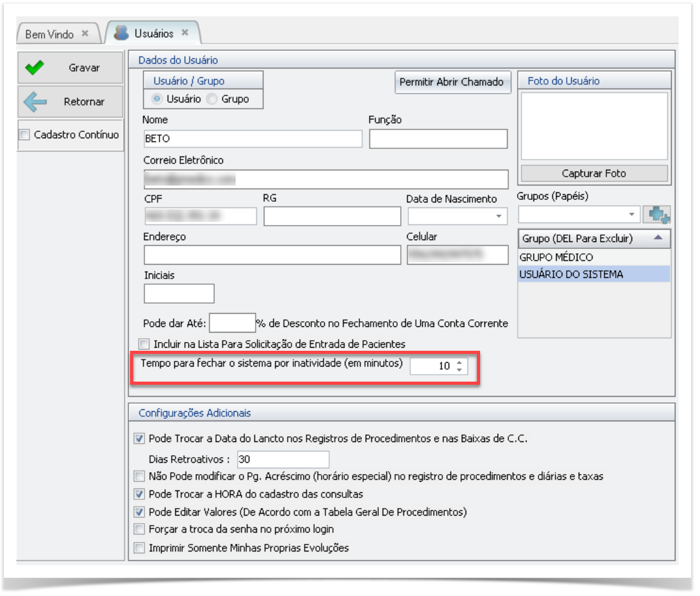This screenshot has height=596, width=700.
Task: Increase inactivity timeout with up arrow
Action: pyautogui.click(x=459, y=362)
